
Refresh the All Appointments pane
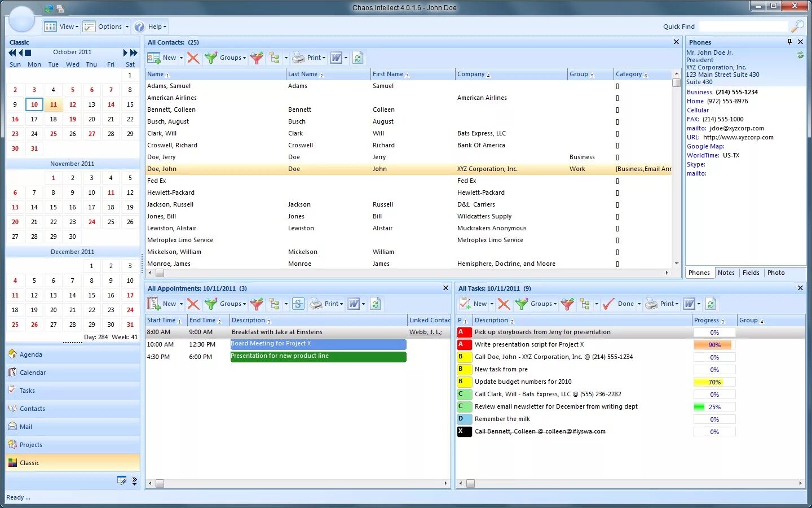click(375, 304)
